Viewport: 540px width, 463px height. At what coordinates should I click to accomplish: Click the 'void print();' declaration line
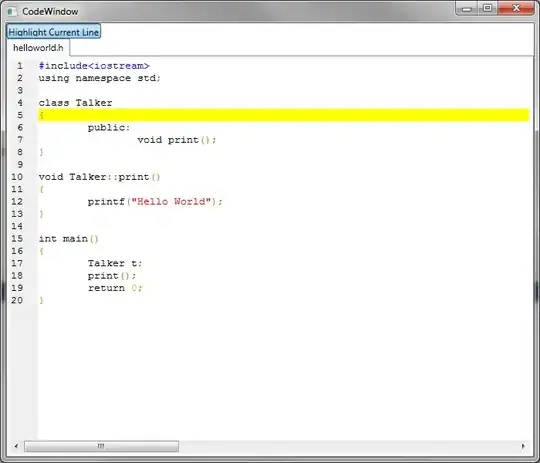[x=177, y=140]
